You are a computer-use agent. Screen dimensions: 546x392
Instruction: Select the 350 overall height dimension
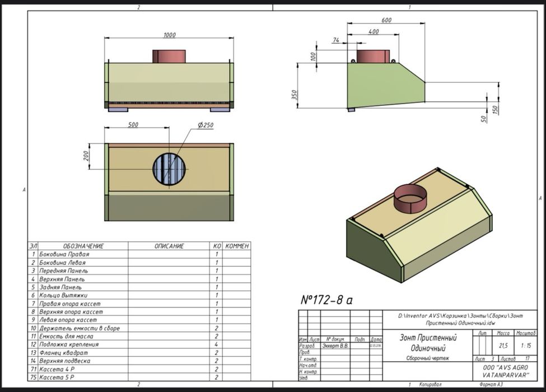(294, 95)
